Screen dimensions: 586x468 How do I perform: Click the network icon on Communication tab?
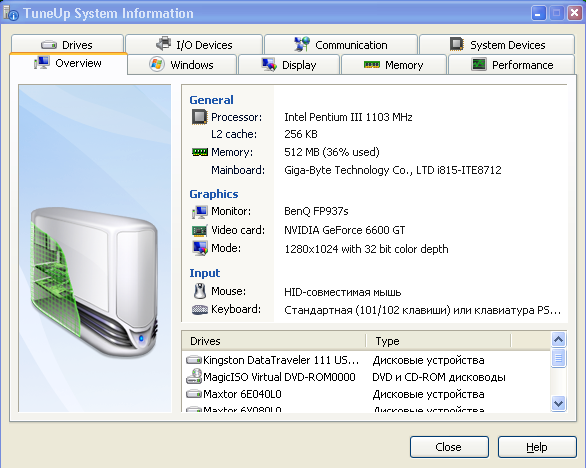[302, 44]
